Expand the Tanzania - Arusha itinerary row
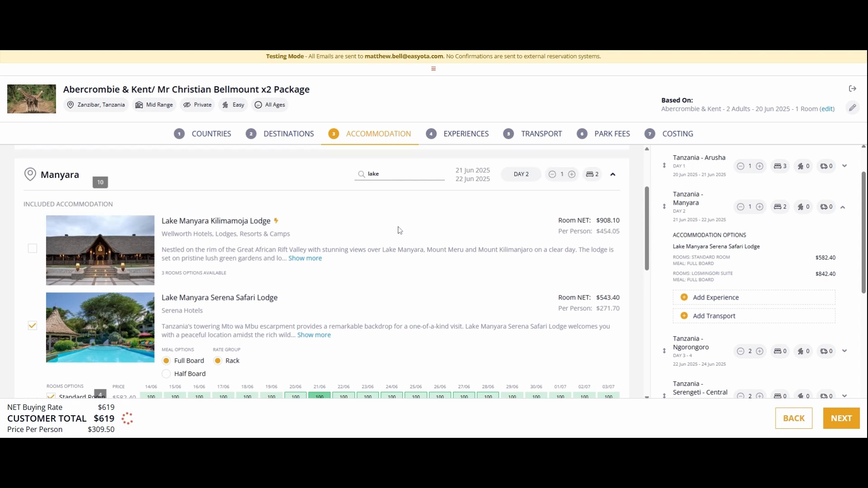868x488 pixels. [x=844, y=166]
